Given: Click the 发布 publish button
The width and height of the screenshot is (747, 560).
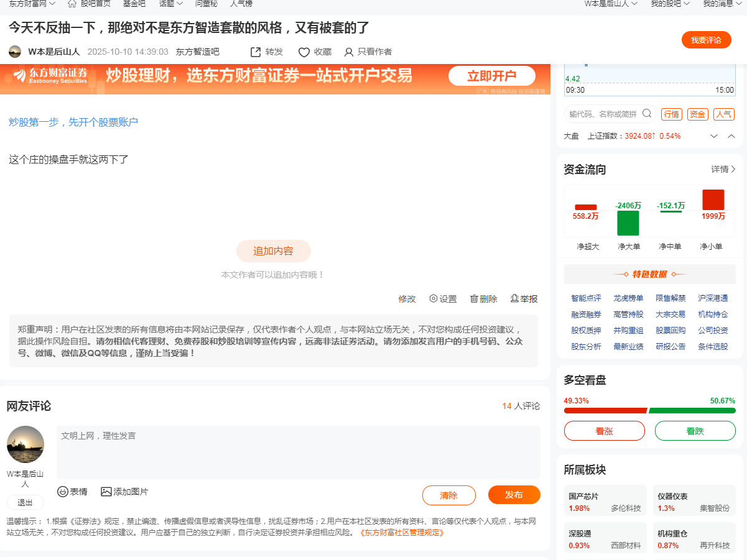Looking at the screenshot, I should click(x=514, y=495).
